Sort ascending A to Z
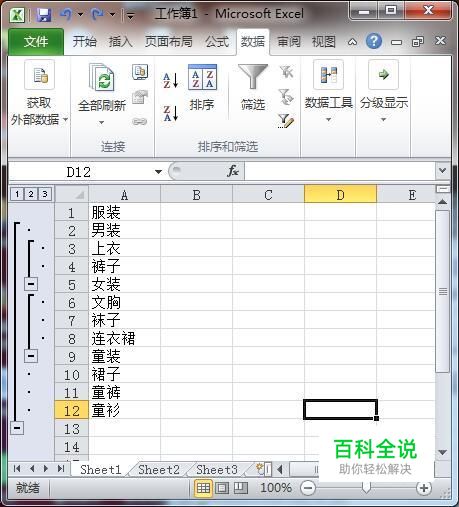Viewport: 459px width, 507px height. pos(170,80)
